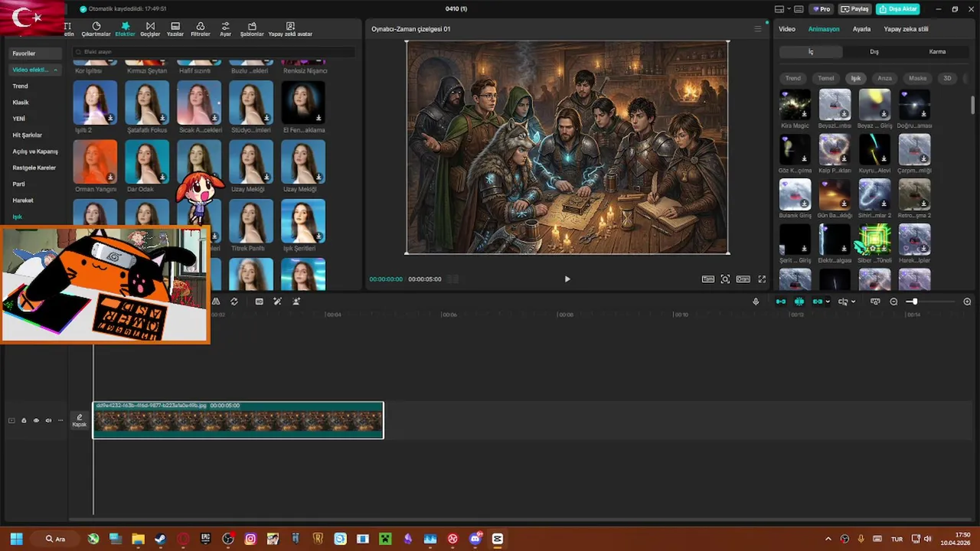Open the Yapay zekâ avatar panel

pos(290,29)
